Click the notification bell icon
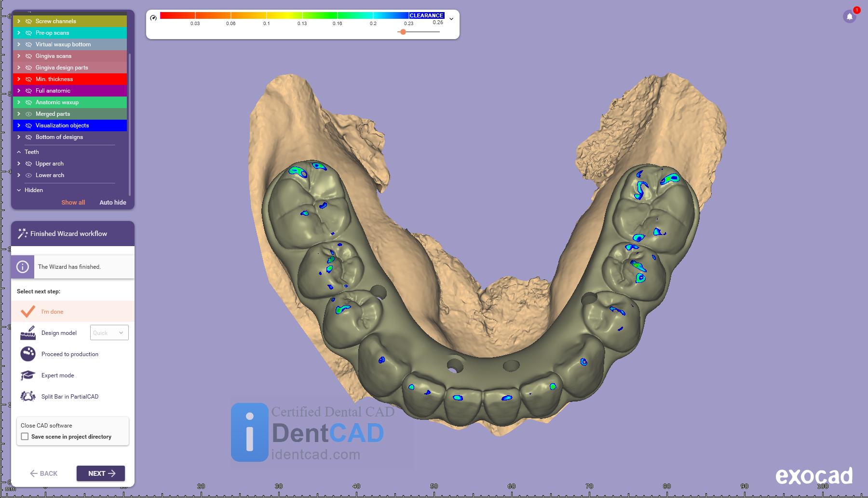The width and height of the screenshot is (868, 498). click(849, 17)
